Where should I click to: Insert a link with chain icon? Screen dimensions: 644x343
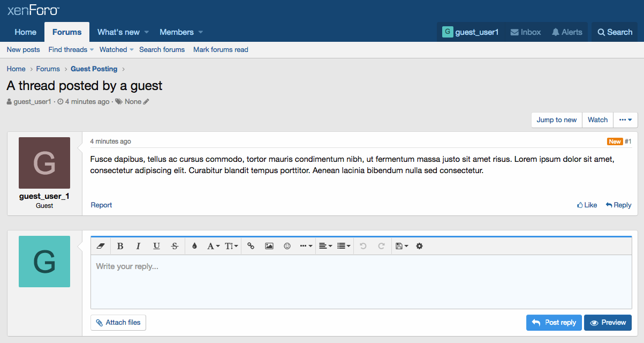pyautogui.click(x=251, y=246)
